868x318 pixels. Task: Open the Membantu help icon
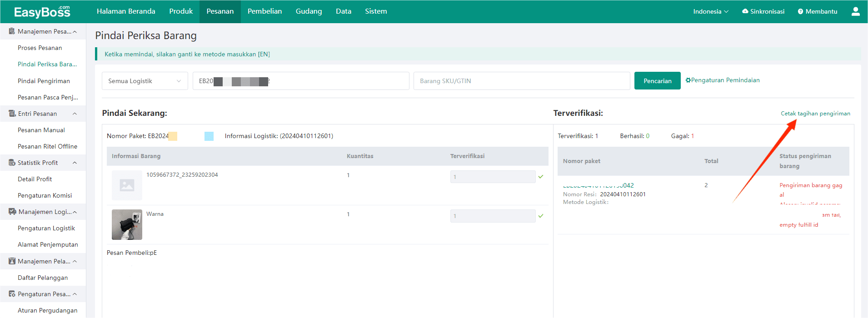[x=800, y=11]
